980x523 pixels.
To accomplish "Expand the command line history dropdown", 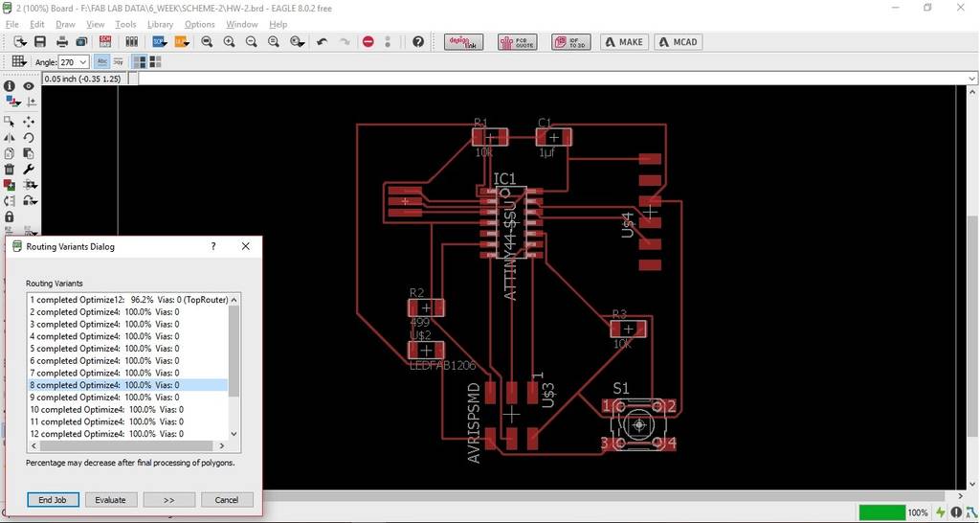I will (x=972, y=79).
